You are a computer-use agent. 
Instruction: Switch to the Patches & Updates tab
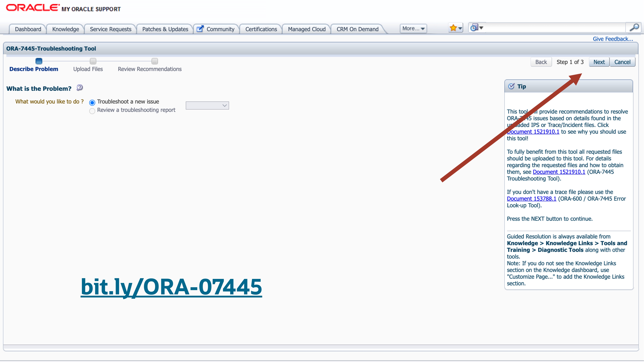click(x=165, y=29)
